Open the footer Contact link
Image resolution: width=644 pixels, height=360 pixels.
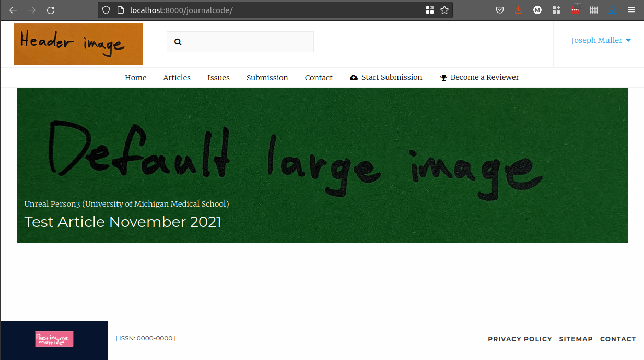618,339
